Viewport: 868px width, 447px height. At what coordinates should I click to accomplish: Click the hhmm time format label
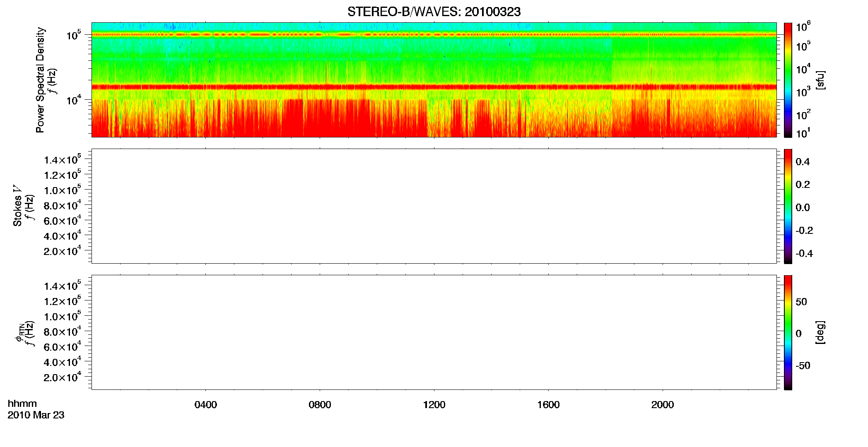(22, 404)
